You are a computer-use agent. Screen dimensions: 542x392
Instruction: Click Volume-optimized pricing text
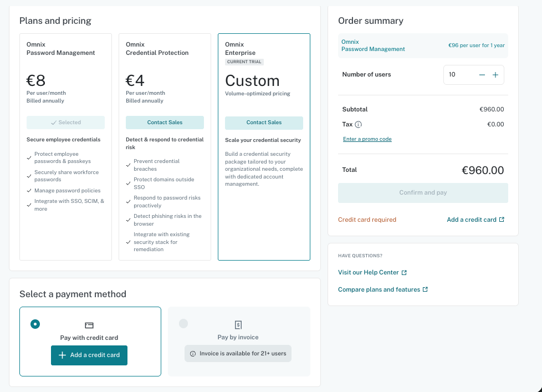258,93
